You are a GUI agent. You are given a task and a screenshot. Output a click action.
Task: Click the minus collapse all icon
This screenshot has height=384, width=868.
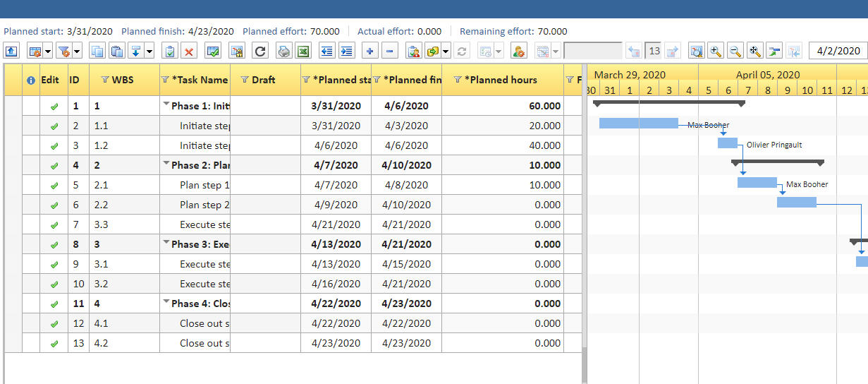coord(390,51)
